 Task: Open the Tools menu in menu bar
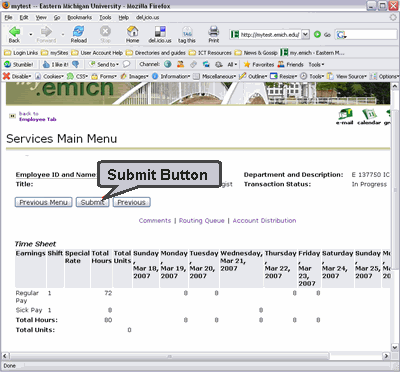click(105, 17)
